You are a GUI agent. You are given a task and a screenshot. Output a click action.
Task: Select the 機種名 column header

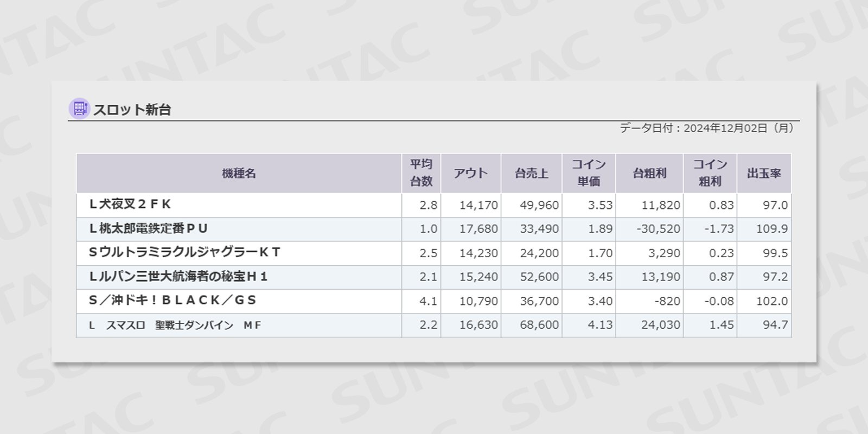coord(239,173)
